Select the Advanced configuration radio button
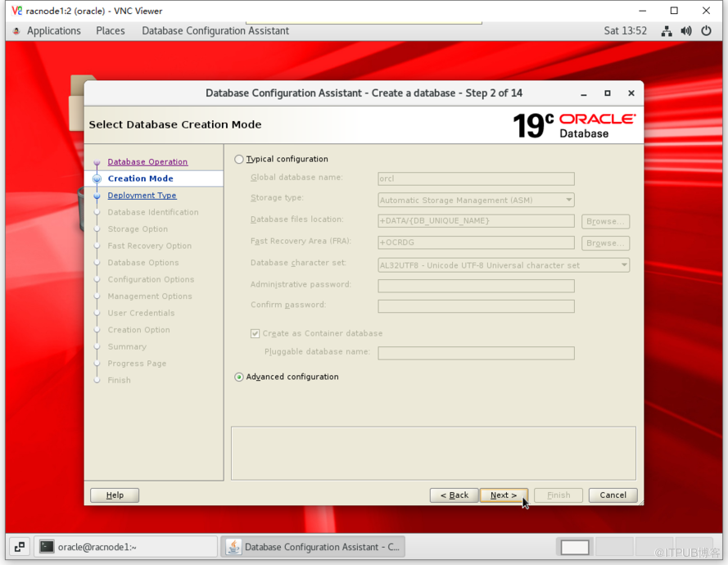 239,377
